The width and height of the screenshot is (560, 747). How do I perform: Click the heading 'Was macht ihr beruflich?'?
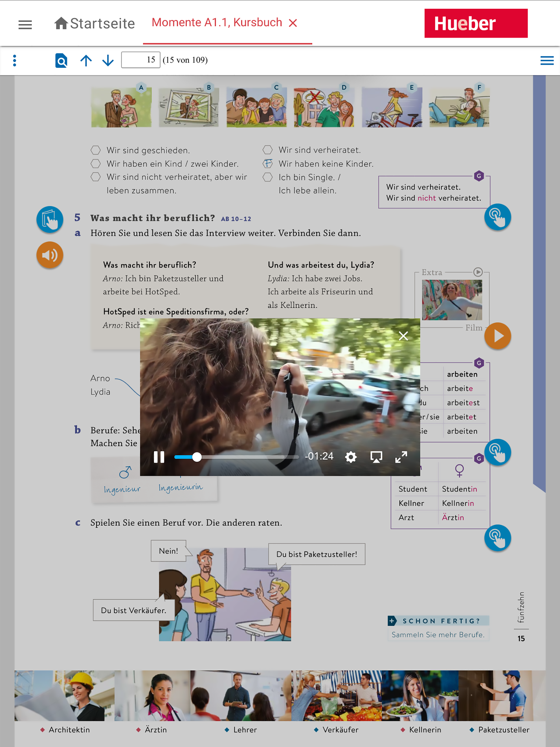153,218
